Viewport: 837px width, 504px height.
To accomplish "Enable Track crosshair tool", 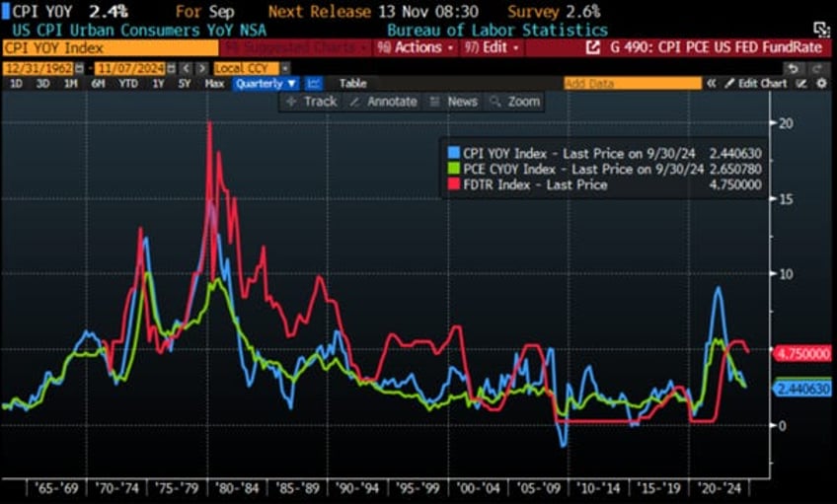I will [x=312, y=102].
